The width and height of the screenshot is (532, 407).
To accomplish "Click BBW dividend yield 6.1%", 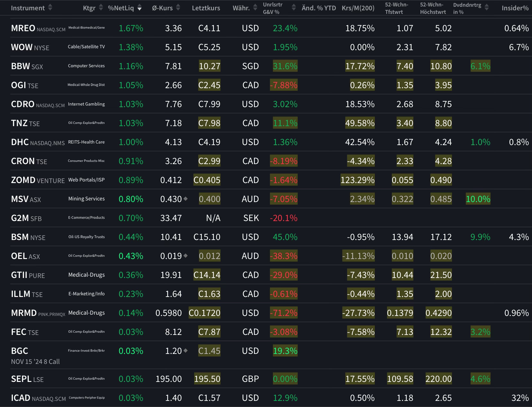I will coord(480,66).
